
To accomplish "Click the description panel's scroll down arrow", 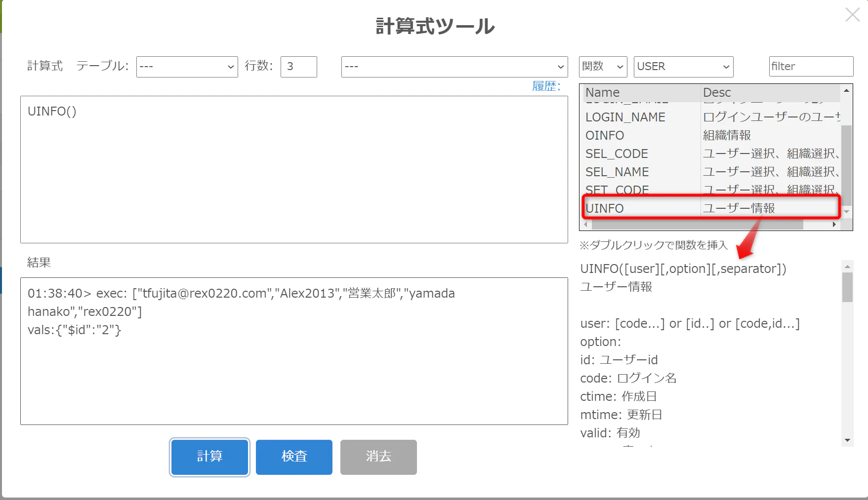I will tap(847, 440).
